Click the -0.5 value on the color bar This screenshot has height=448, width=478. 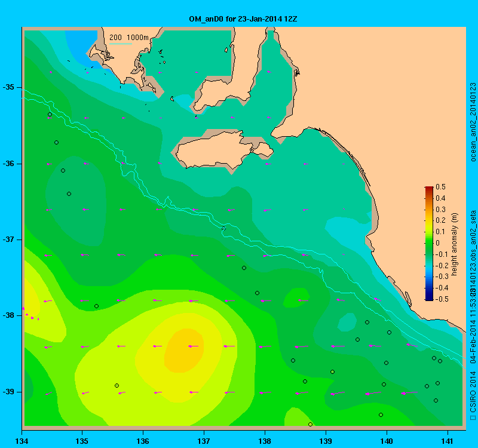442,299
